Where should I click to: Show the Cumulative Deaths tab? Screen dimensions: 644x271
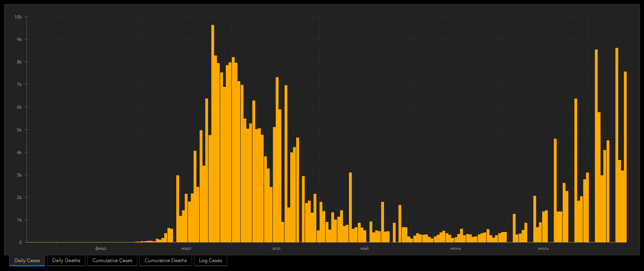[x=166, y=261]
